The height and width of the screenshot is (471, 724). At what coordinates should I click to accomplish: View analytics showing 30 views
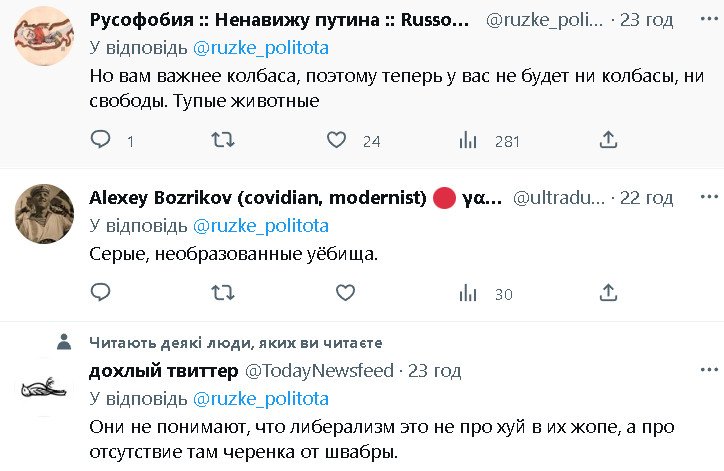pyautogui.click(x=468, y=293)
